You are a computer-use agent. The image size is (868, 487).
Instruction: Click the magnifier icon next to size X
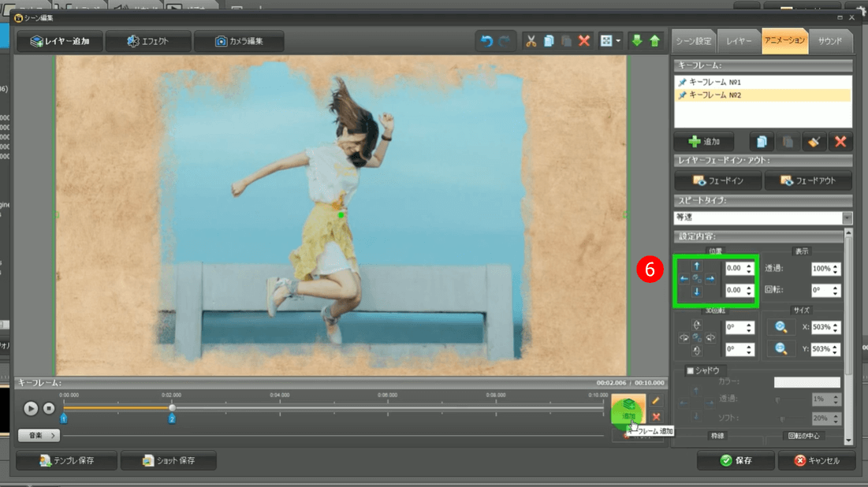(781, 327)
